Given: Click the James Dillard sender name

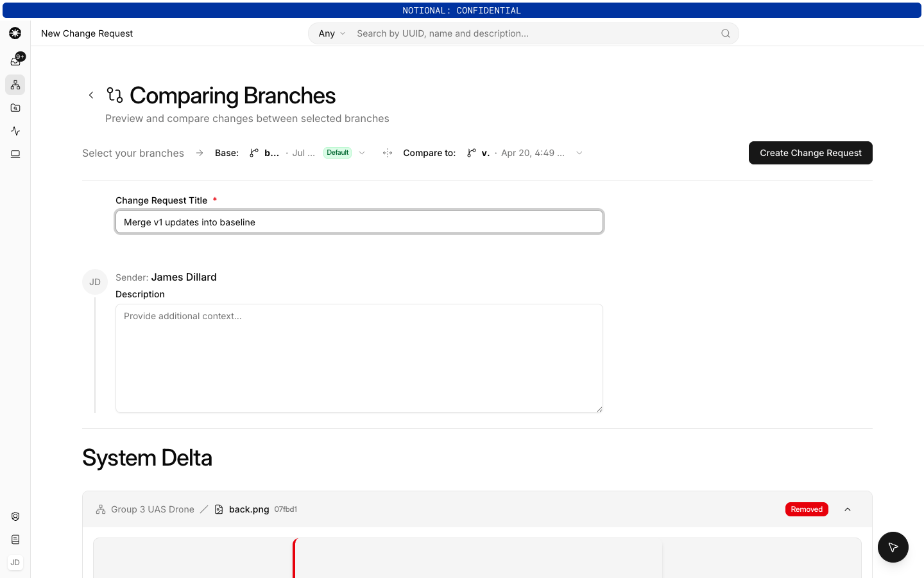Looking at the screenshot, I should point(184,277).
